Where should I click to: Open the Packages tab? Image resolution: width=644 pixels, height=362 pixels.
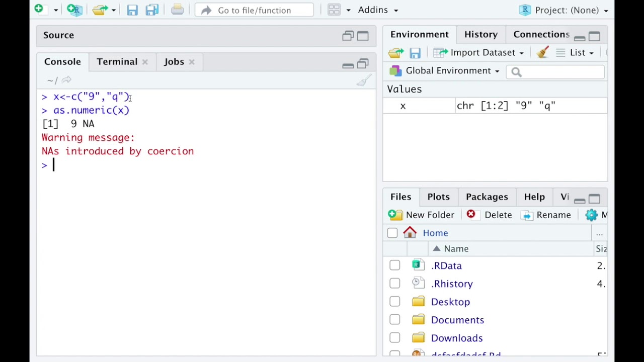click(x=487, y=197)
